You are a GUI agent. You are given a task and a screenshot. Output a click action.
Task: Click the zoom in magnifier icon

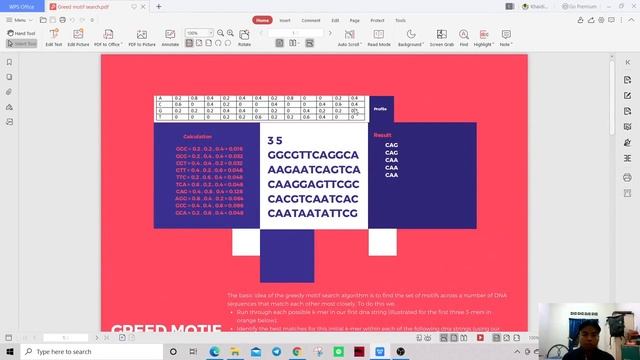[x=230, y=33]
